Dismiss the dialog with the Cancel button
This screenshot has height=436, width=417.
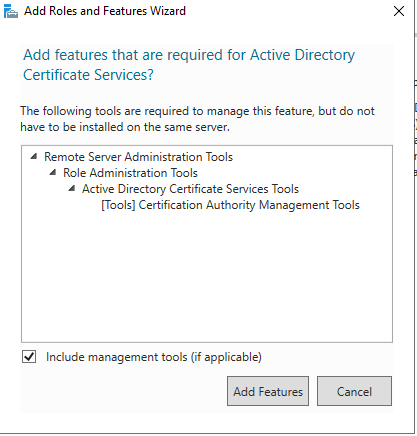(354, 391)
